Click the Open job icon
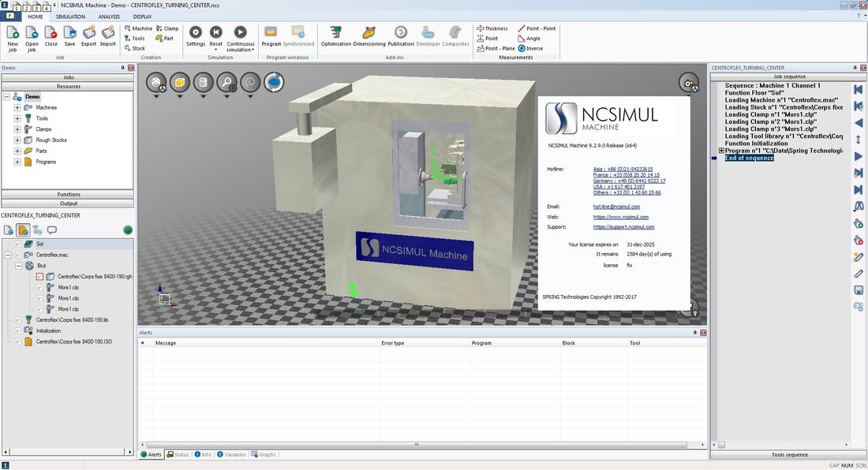The height and width of the screenshot is (470, 868). point(32,32)
